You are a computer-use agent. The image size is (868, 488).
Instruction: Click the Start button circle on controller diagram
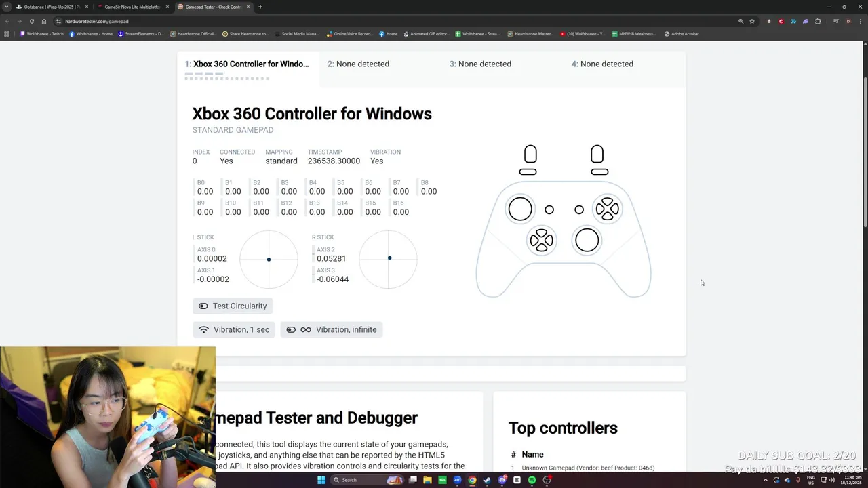coord(579,210)
